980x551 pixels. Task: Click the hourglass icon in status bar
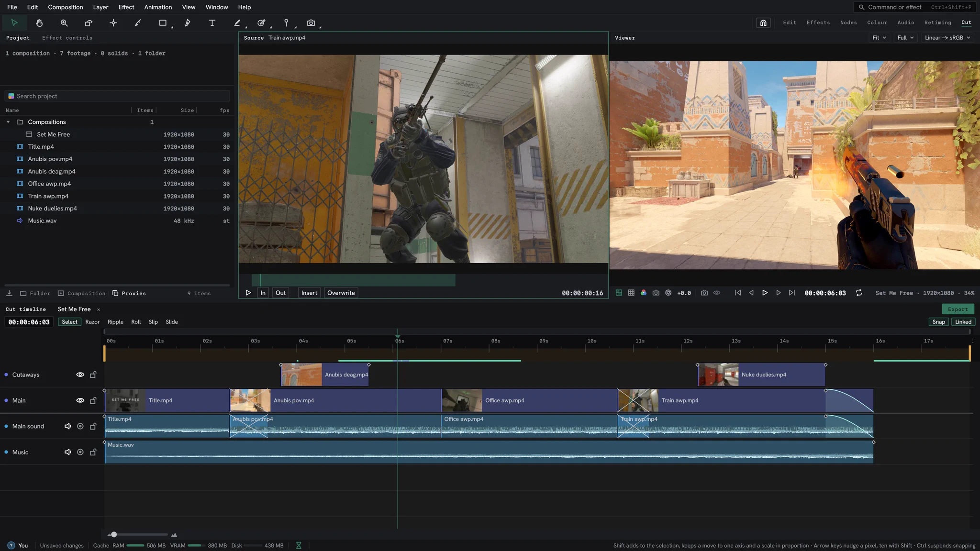299,545
